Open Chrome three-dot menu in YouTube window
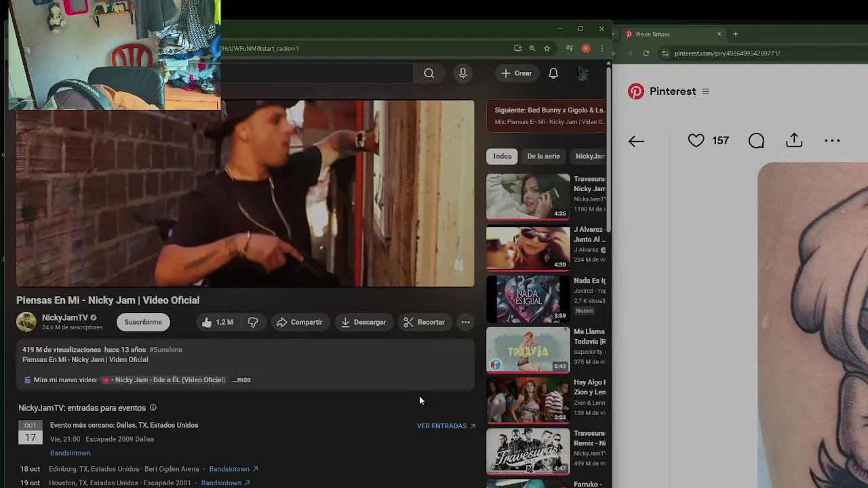868x488 pixels. [x=601, y=48]
